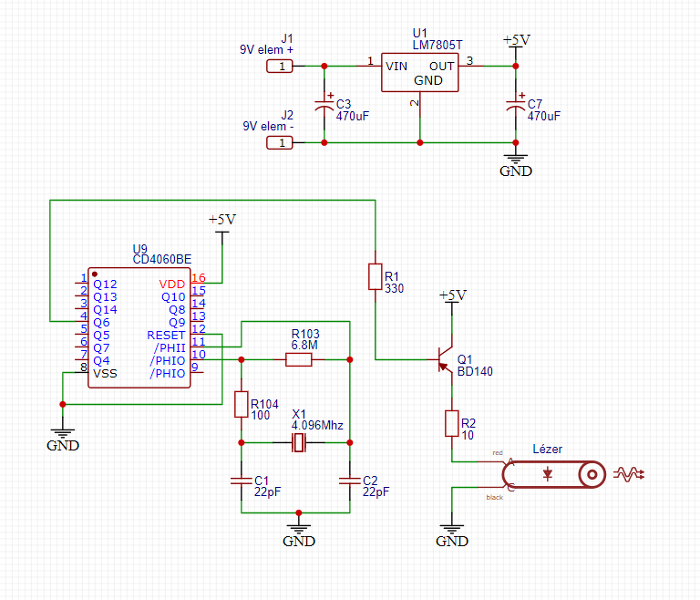
Task: Click the Q10 pin label
Action: (173, 297)
